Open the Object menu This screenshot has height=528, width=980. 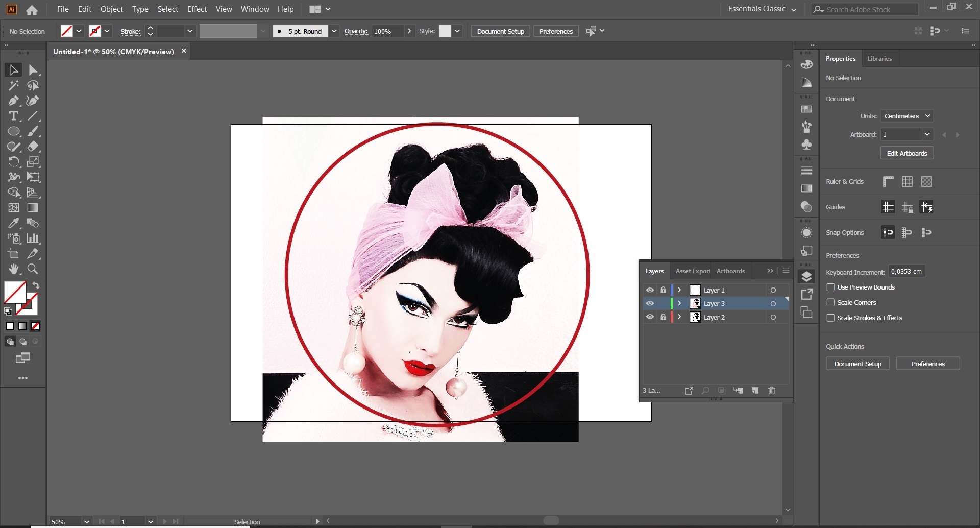point(112,9)
